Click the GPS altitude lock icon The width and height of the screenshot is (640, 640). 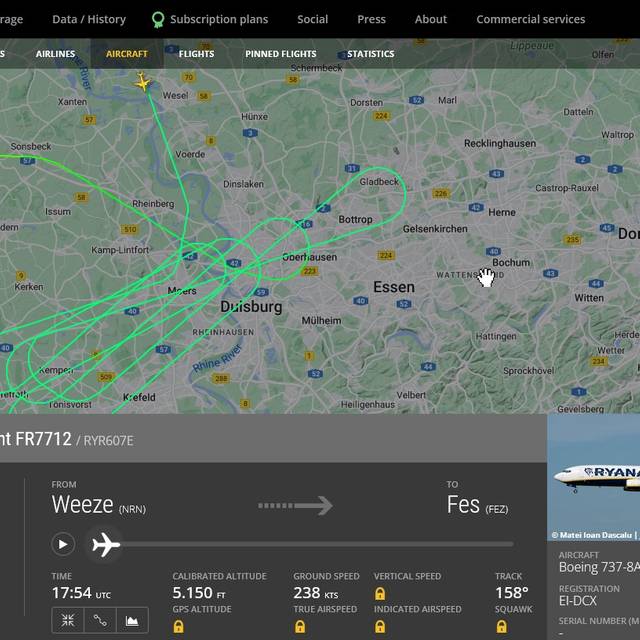178,626
